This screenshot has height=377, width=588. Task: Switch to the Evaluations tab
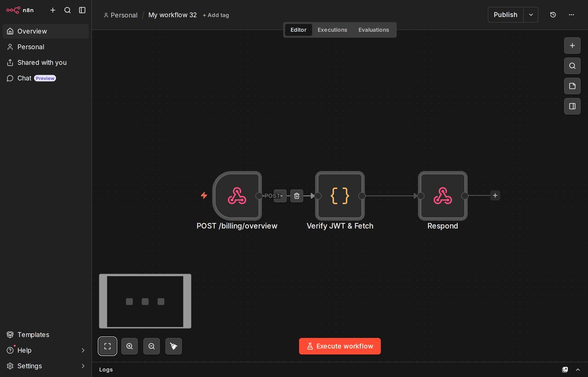374,30
